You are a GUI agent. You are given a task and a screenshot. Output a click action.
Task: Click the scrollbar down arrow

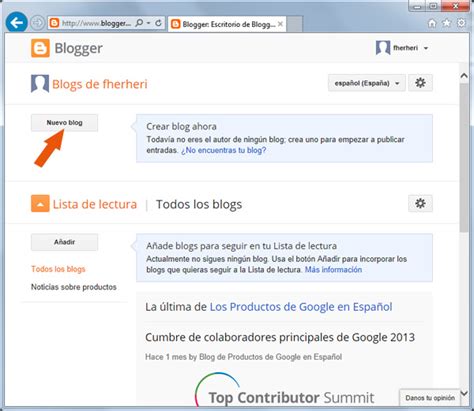(x=464, y=393)
